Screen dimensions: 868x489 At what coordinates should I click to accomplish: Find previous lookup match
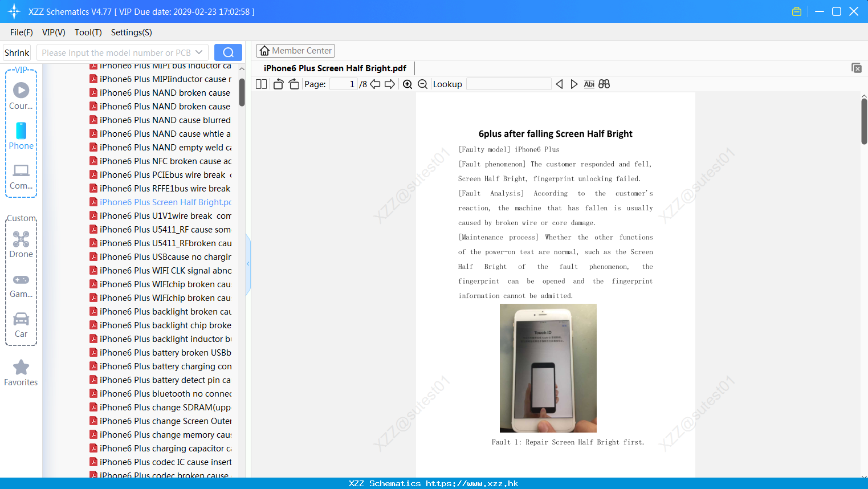coord(559,84)
